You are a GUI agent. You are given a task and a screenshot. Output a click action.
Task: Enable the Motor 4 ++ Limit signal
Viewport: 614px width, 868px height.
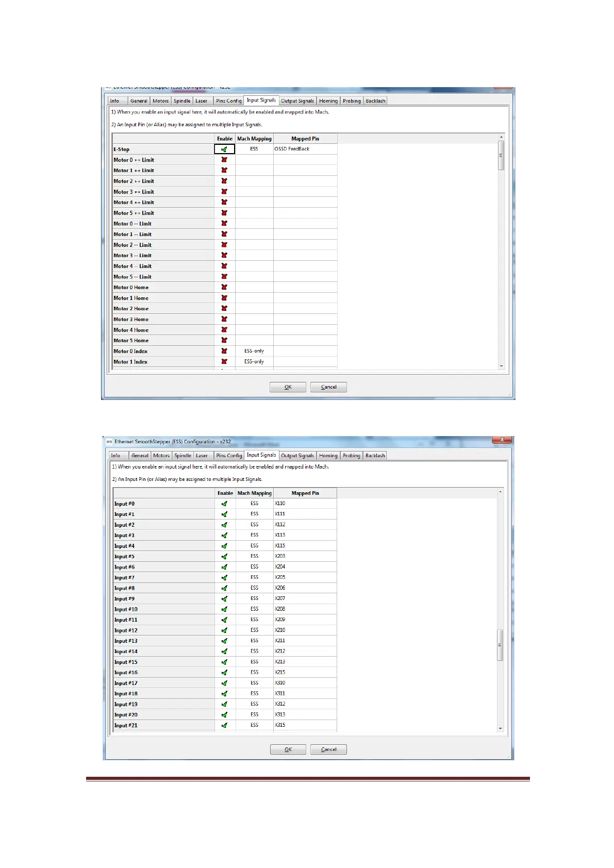coord(224,202)
